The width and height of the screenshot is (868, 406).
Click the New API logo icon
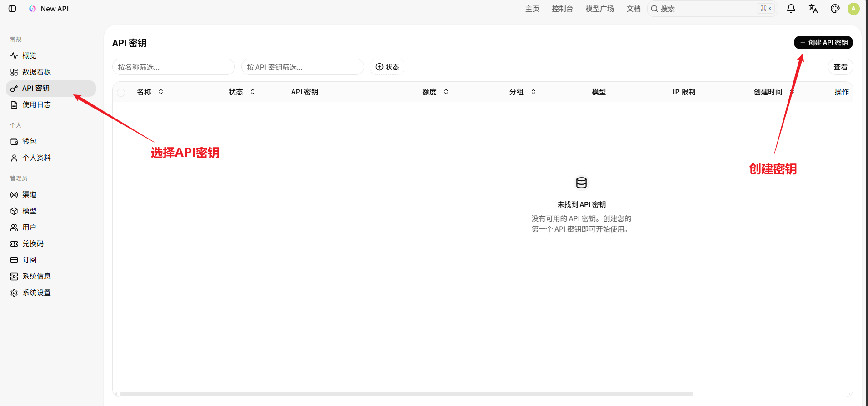pos(32,9)
